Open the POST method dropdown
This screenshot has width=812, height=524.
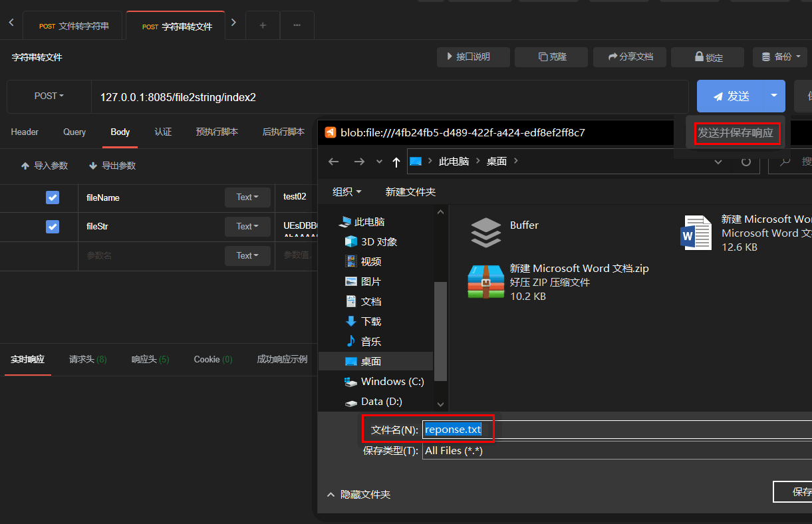click(49, 96)
